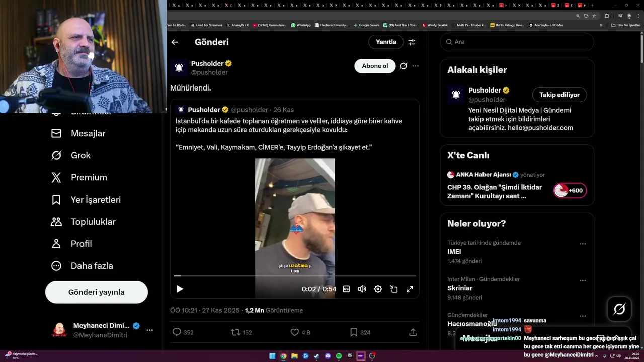Open Spotify from the taskbar
This screenshot has height=362, width=644.
click(339, 356)
